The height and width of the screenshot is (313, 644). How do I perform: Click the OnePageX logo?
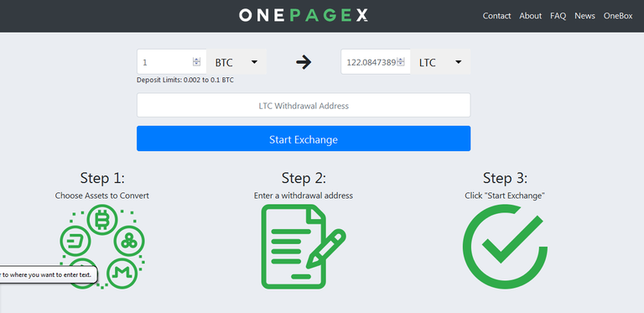(303, 16)
